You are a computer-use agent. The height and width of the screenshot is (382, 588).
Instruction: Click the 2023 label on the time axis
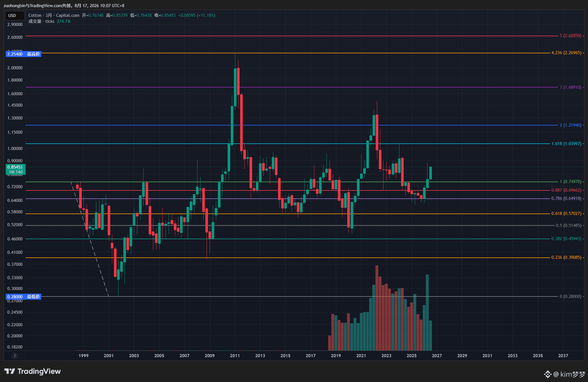click(386, 355)
